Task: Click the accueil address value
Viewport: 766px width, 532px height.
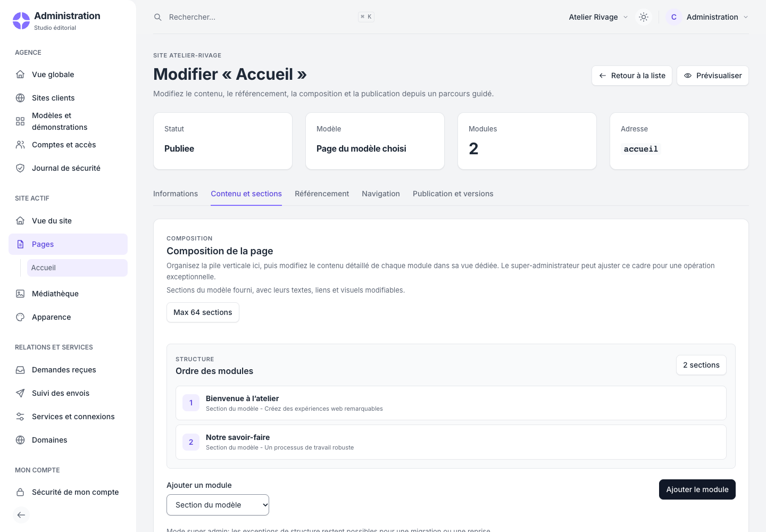Action: (641, 149)
